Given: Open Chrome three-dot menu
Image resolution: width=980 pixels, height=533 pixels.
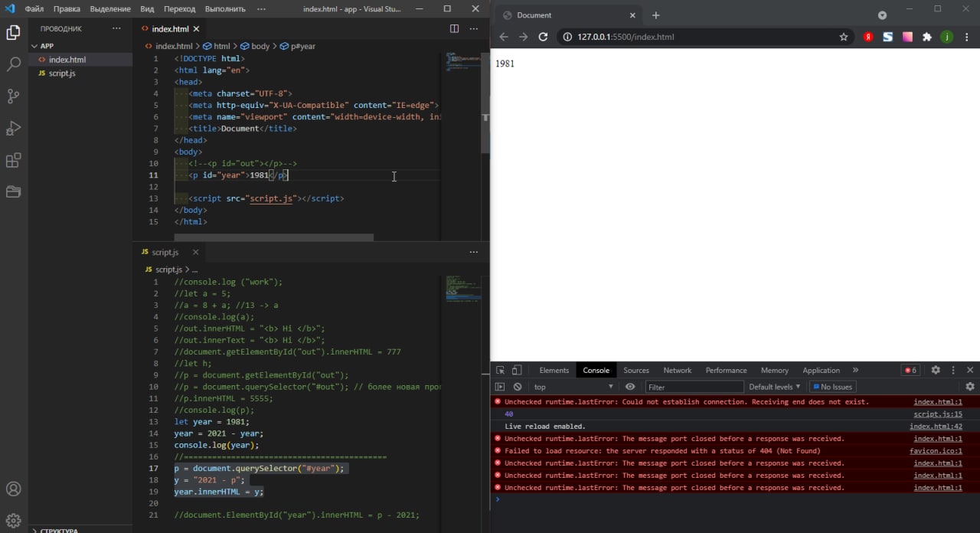Looking at the screenshot, I should click(967, 37).
